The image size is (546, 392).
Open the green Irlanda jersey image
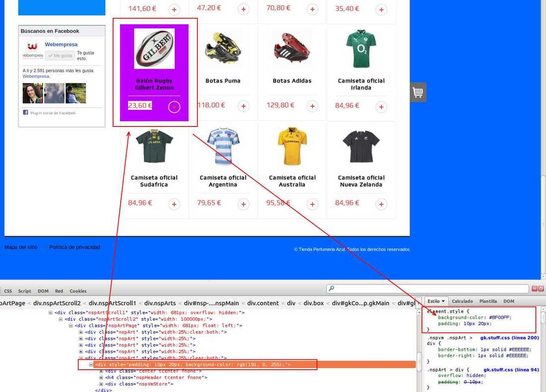(361, 49)
